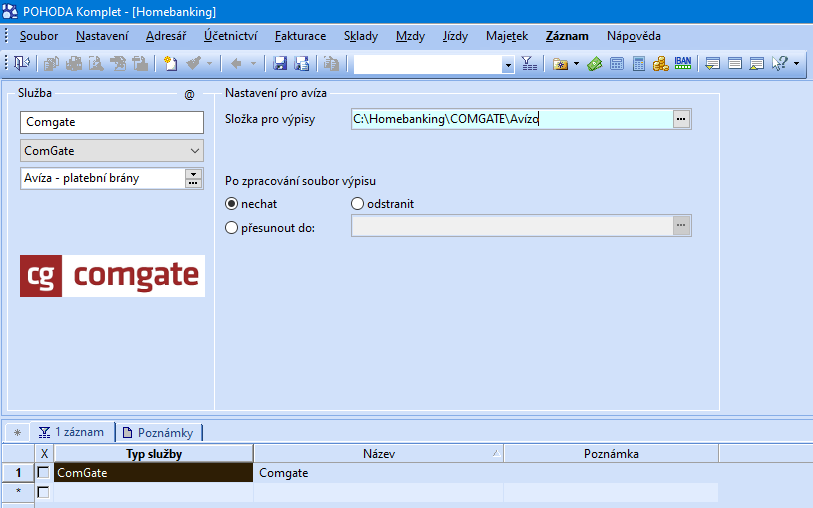813x508 pixels.
Task: Click the empty toolbar search combo field
Action: pos(428,64)
